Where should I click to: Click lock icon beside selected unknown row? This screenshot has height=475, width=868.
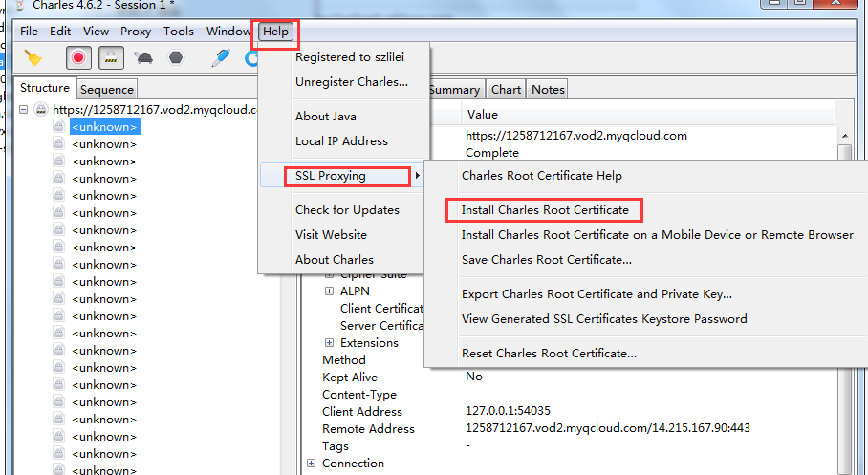(x=58, y=126)
